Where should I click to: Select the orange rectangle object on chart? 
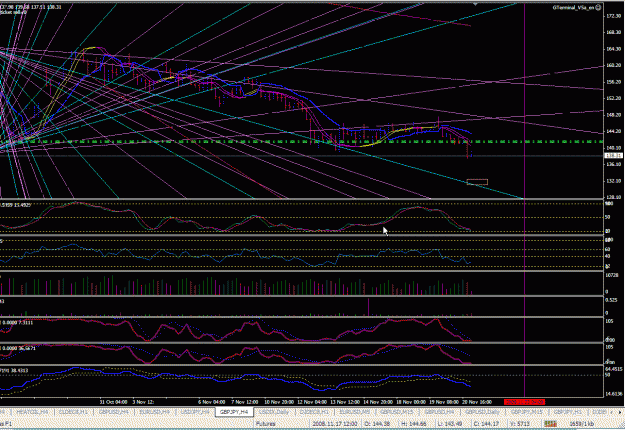[x=477, y=182]
